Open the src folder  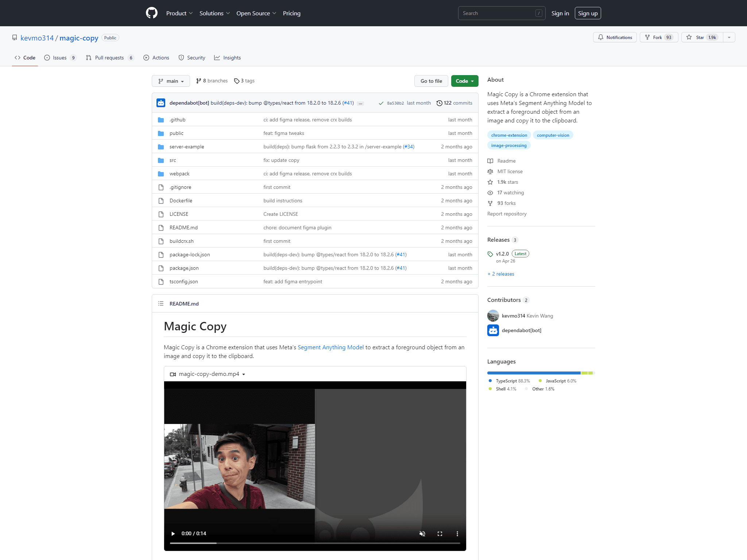coord(173,160)
